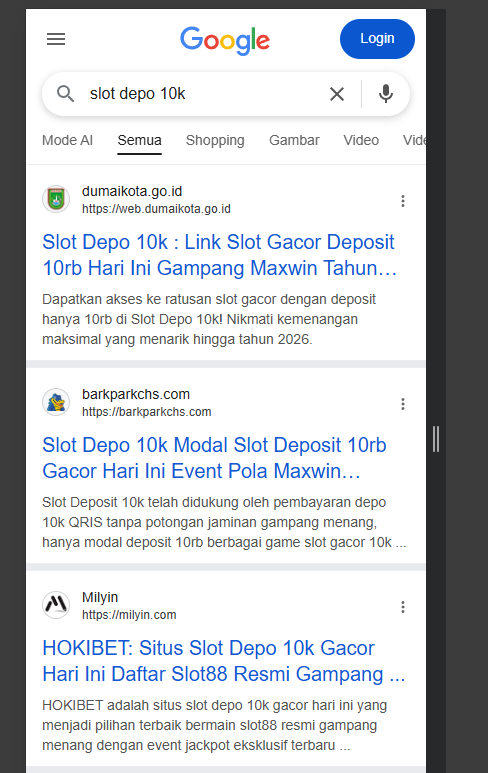
Task: Open the Video tab
Action: click(x=361, y=141)
